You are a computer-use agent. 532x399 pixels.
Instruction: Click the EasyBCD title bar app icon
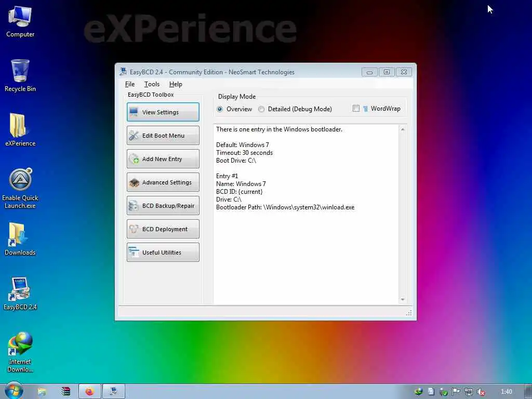[123, 72]
